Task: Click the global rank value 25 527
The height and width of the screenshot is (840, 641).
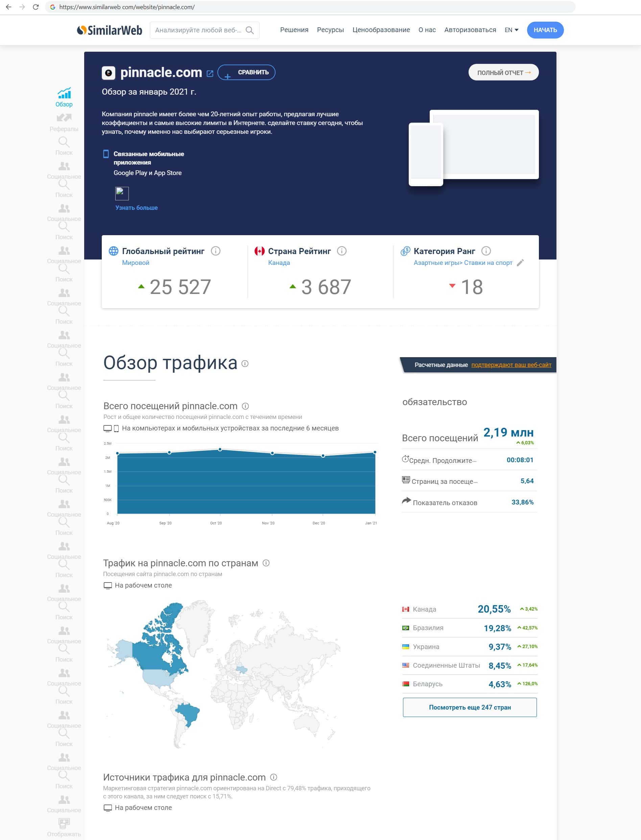Action: [x=180, y=287]
